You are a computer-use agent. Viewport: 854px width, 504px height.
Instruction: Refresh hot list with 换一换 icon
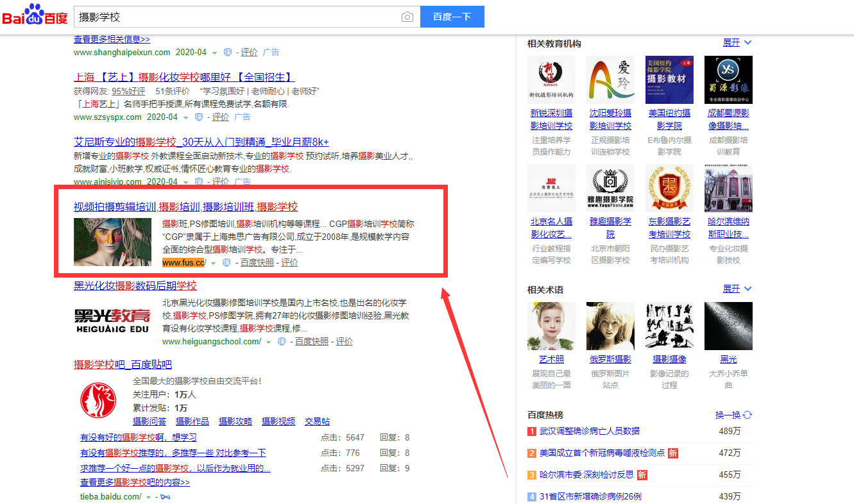[747, 415]
